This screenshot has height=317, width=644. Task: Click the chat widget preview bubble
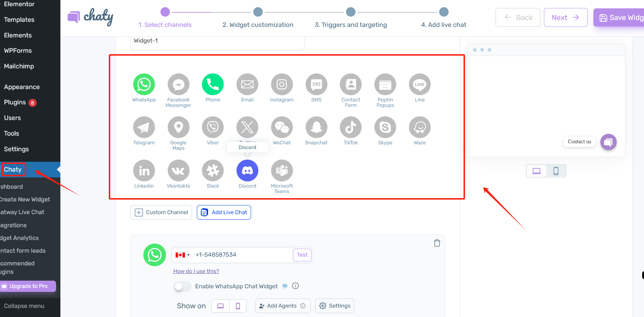608,142
